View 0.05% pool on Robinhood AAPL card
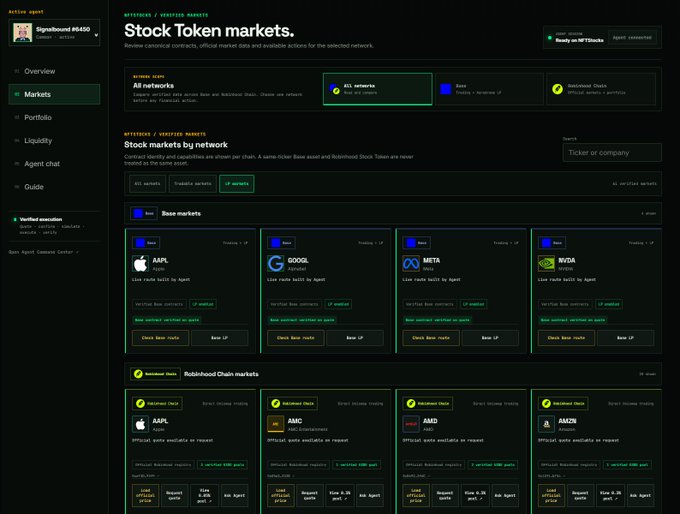Screen dimensions: 680x514 click(205, 495)
